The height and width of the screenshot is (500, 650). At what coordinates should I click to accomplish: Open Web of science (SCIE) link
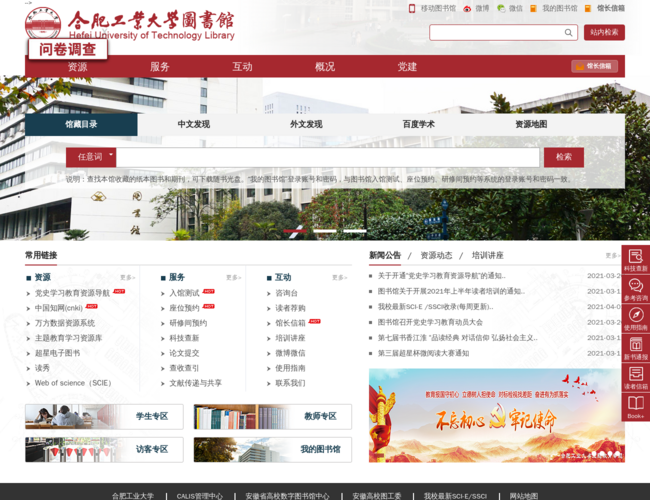point(73,383)
